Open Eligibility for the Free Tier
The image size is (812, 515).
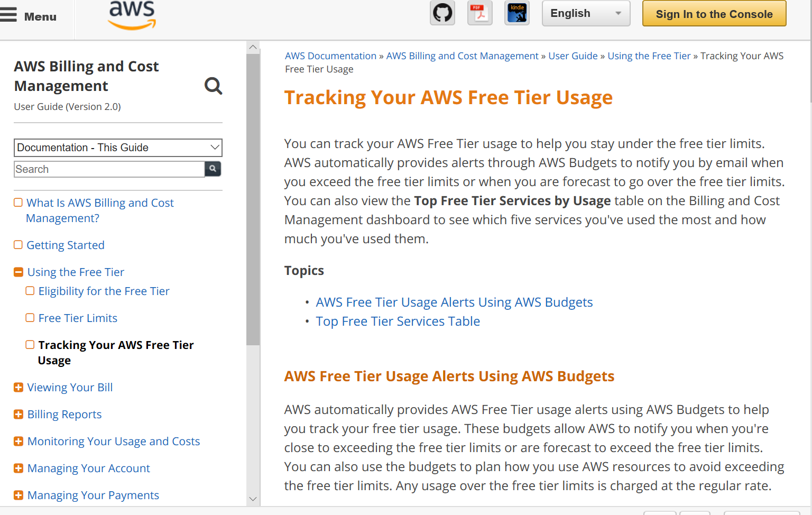click(104, 291)
